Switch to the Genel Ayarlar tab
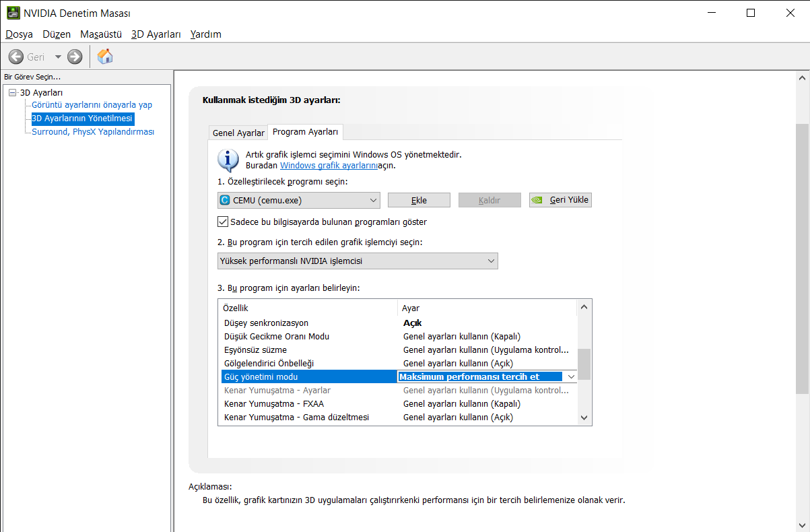The image size is (810, 532). 238,133
